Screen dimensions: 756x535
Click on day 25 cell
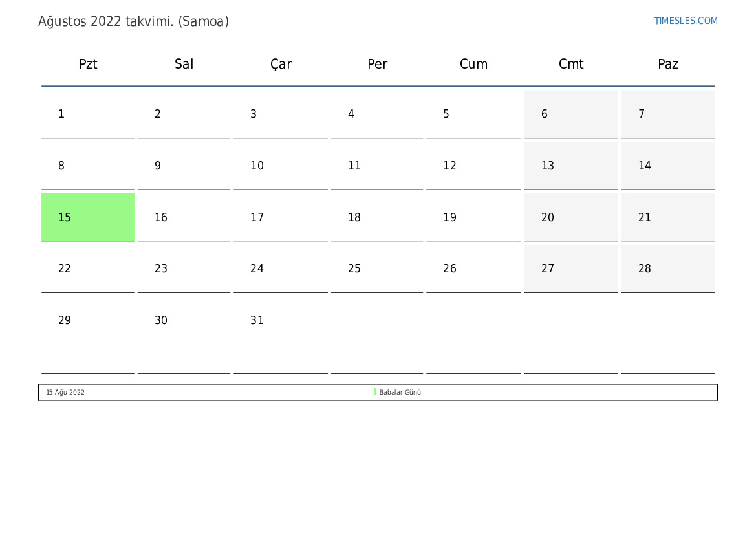coord(377,269)
